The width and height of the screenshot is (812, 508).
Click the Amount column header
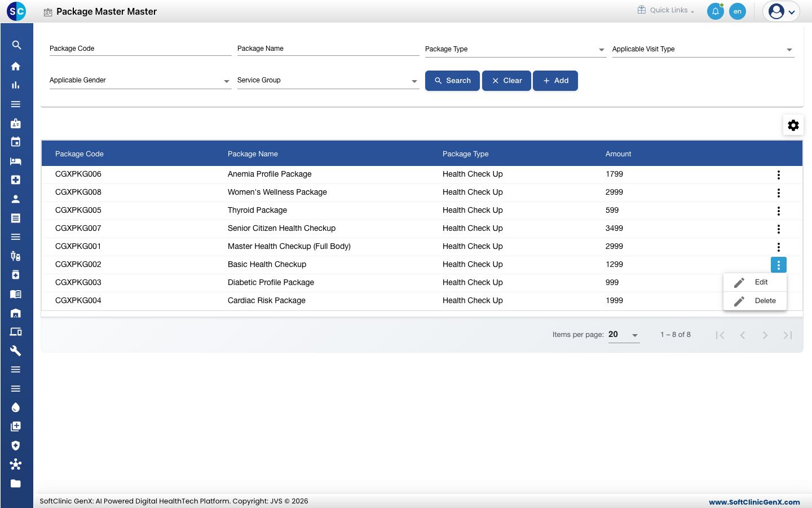619,154
